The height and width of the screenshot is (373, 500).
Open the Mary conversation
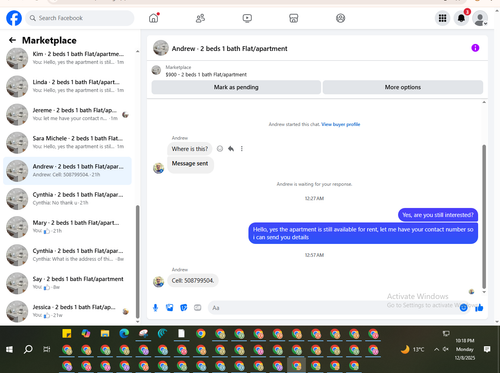point(68,227)
